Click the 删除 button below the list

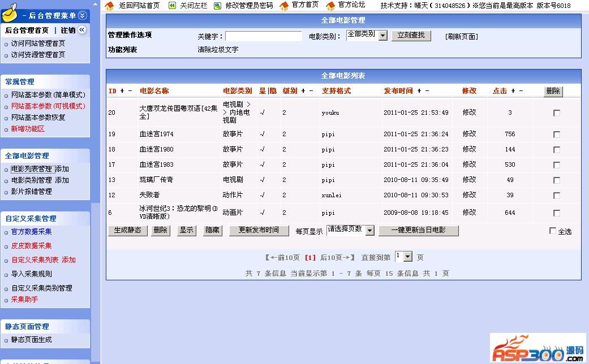pyautogui.click(x=160, y=231)
